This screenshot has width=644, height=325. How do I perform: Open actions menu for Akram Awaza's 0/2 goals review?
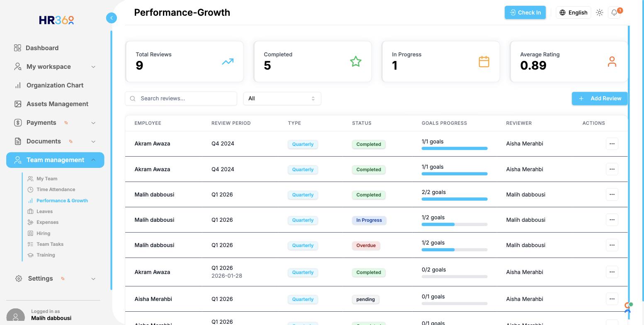pyautogui.click(x=612, y=272)
